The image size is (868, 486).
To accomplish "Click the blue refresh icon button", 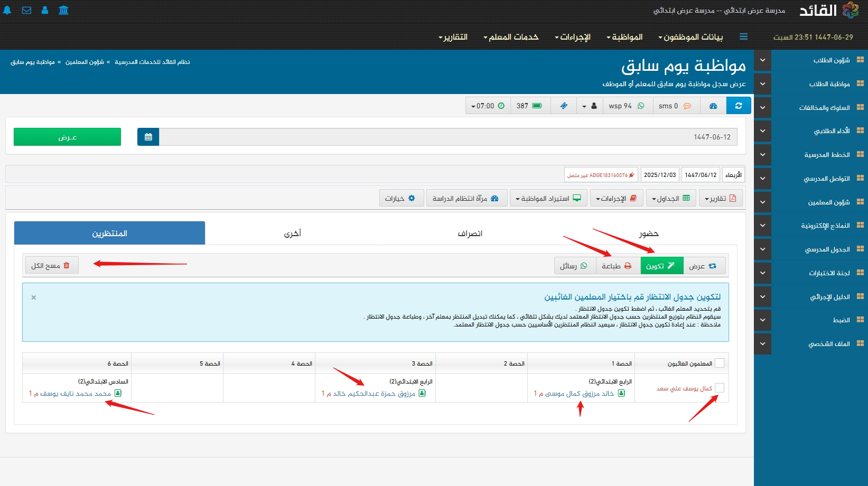I will 739,106.
